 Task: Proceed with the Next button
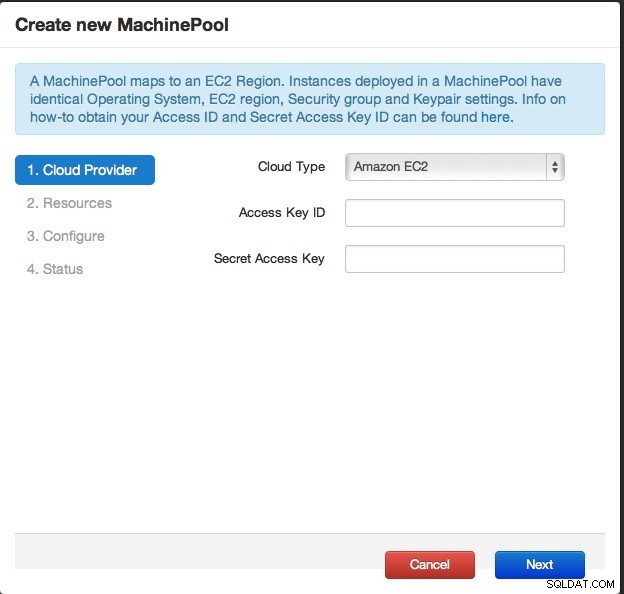(x=540, y=565)
